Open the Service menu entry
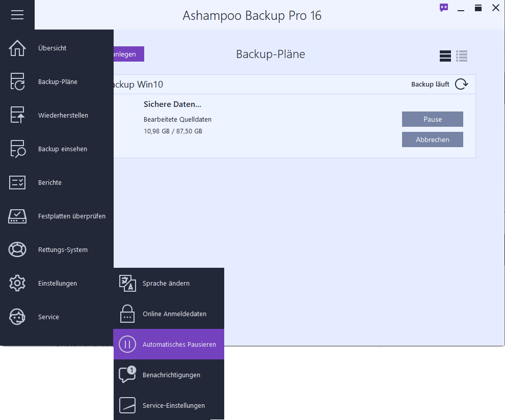The height and width of the screenshot is (420, 505). [57, 317]
